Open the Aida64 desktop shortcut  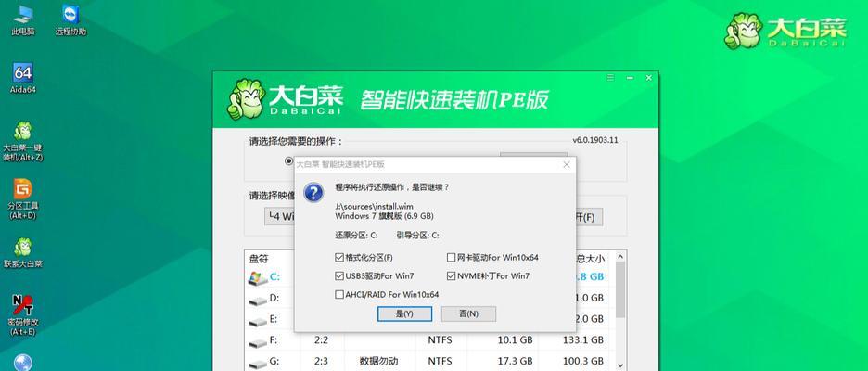pyautogui.click(x=22, y=78)
